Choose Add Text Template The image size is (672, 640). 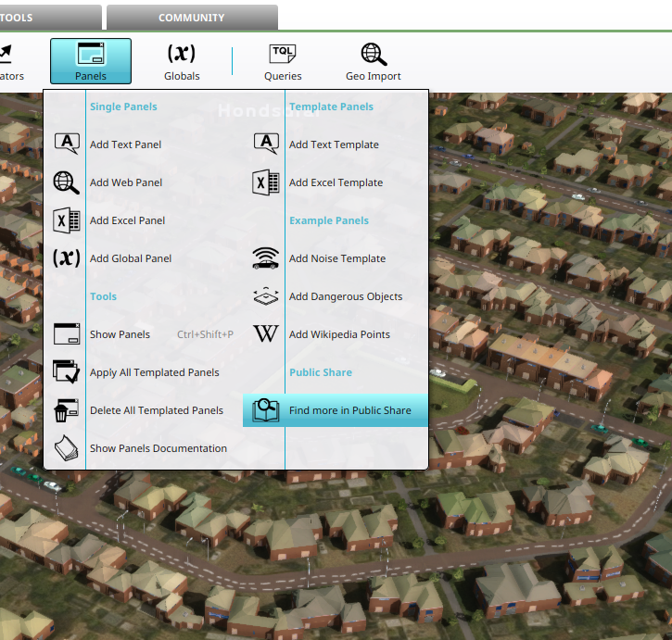334,144
